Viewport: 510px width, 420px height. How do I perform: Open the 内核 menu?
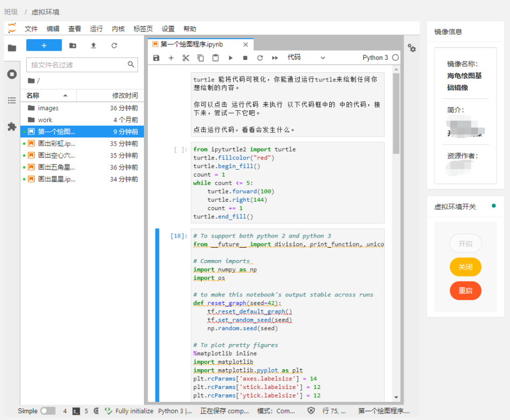pyautogui.click(x=118, y=29)
